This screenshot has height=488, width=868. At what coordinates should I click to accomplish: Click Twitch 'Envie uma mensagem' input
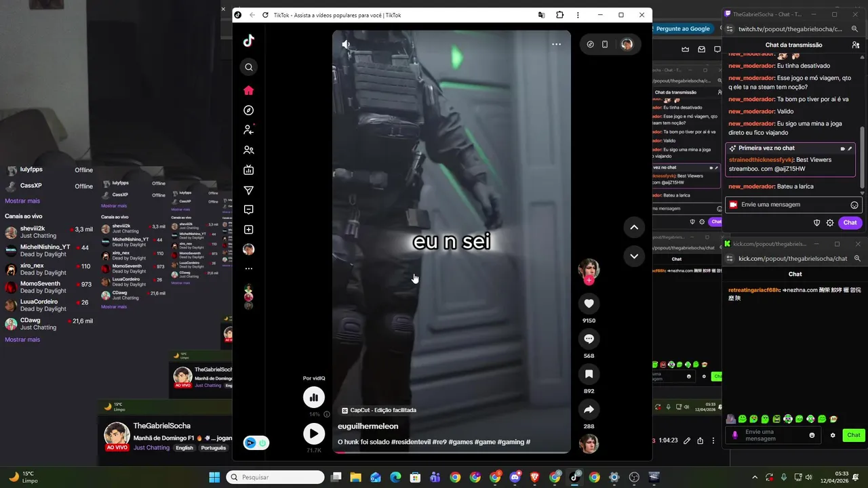click(x=793, y=205)
